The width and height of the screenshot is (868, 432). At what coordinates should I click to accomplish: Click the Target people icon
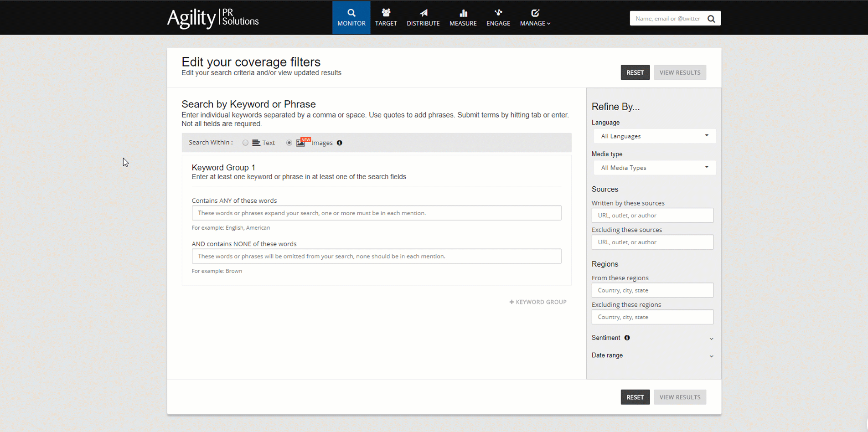tap(386, 13)
